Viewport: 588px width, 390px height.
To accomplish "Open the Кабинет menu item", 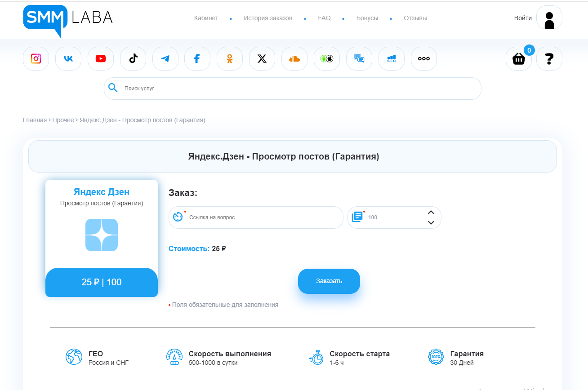I will [x=206, y=18].
